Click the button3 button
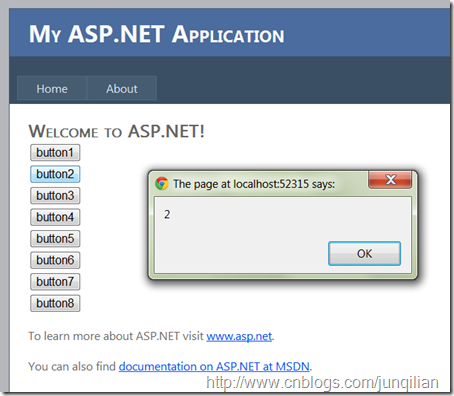Image resolution: width=454 pixels, height=396 pixels. pyautogui.click(x=55, y=196)
